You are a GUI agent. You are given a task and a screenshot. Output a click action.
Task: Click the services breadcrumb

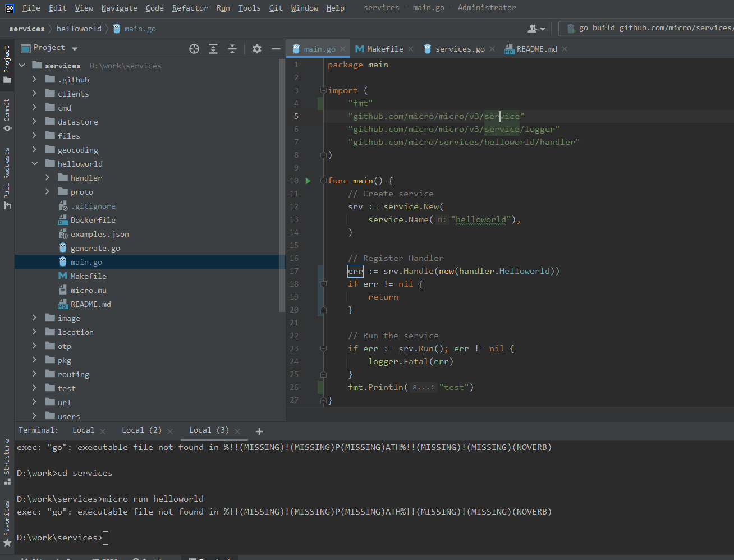tap(26, 29)
